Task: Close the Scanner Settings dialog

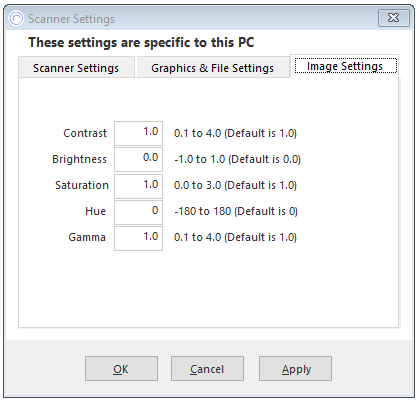Action: point(393,18)
